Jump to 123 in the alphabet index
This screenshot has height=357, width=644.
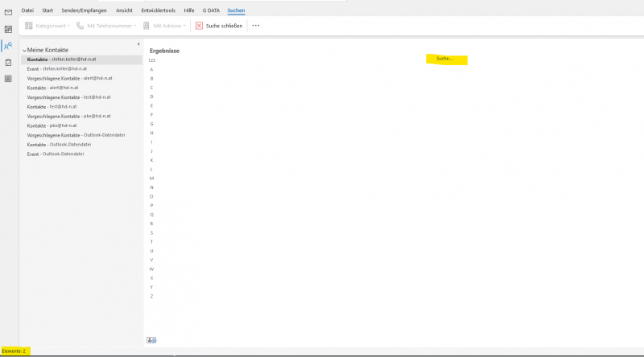(151, 60)
